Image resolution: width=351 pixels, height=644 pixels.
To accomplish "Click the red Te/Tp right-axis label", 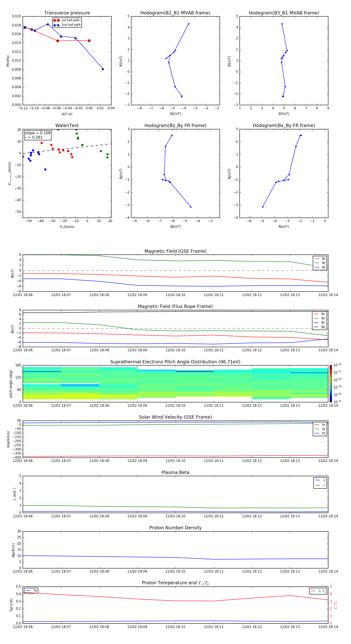I will point(336,605).
